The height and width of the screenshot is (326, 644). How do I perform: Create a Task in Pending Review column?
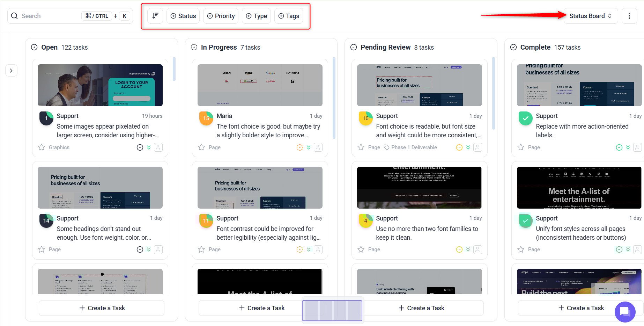421,308
